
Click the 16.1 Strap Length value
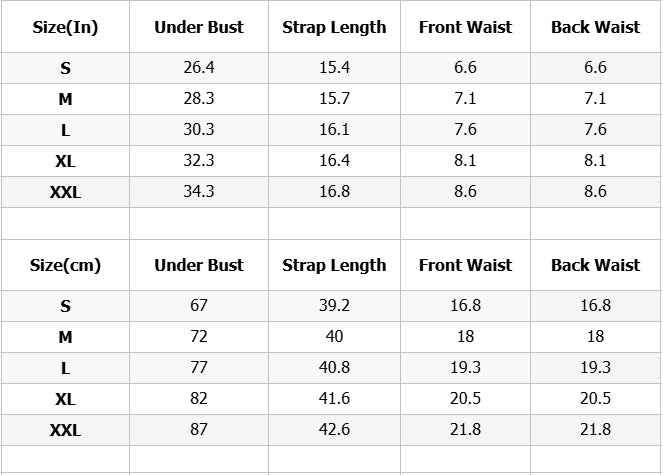click(334, 129)
